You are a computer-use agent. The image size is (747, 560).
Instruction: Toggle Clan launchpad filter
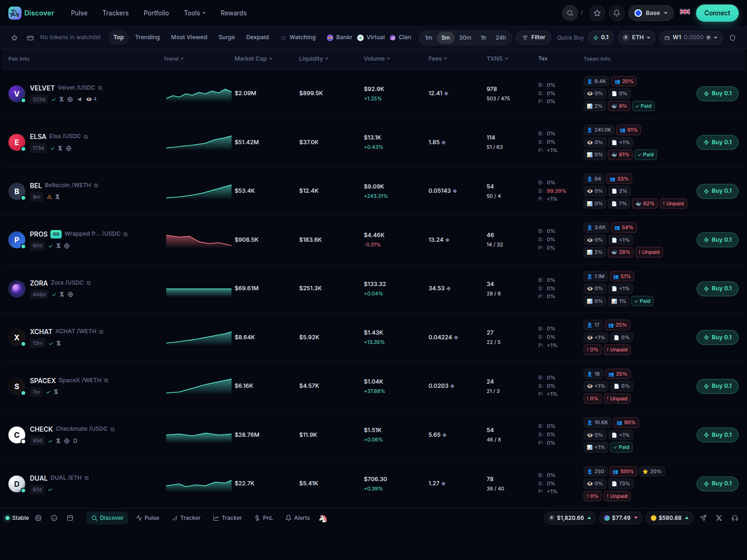(401, 37)
